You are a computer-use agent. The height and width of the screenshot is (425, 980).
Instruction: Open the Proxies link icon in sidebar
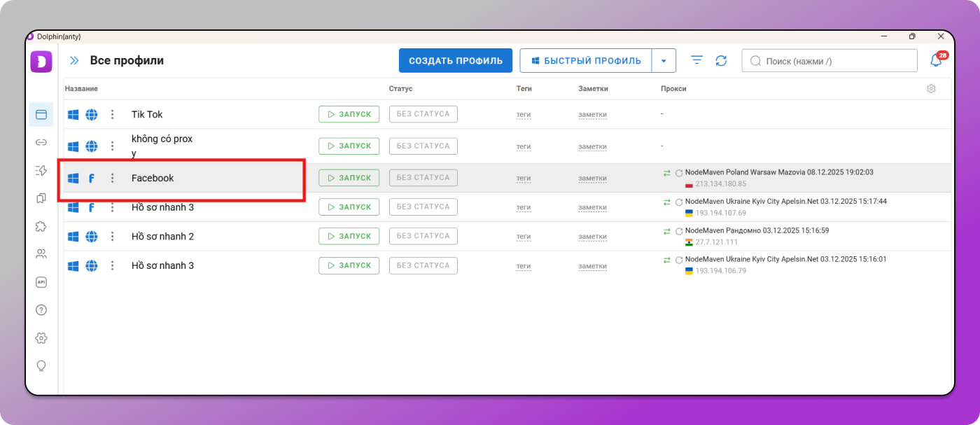coord(41,142)
